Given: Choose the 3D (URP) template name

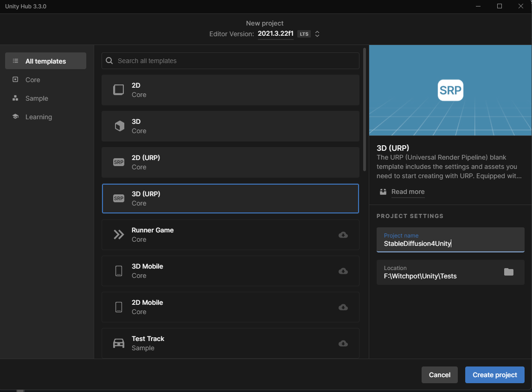Looking at the screenshot, I should click(146, 194).
